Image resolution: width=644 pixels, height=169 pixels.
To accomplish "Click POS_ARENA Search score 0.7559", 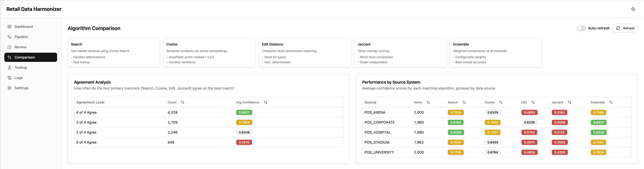I will (455, 112).
